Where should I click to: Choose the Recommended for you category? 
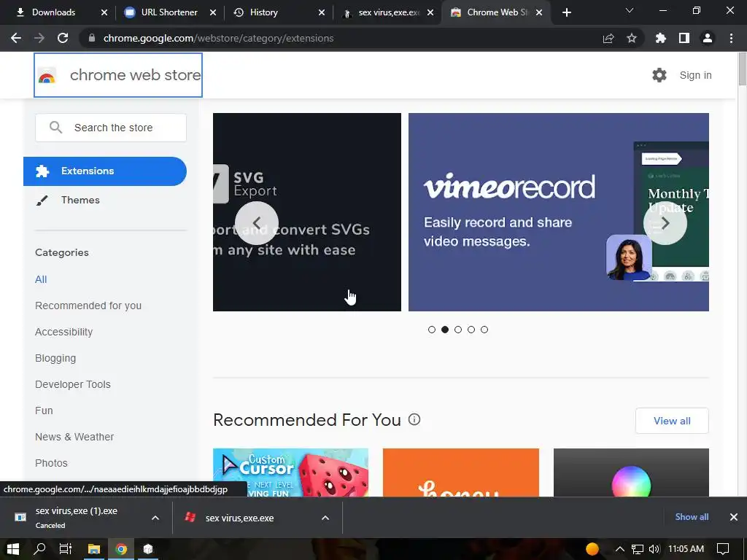coord(88,306)
